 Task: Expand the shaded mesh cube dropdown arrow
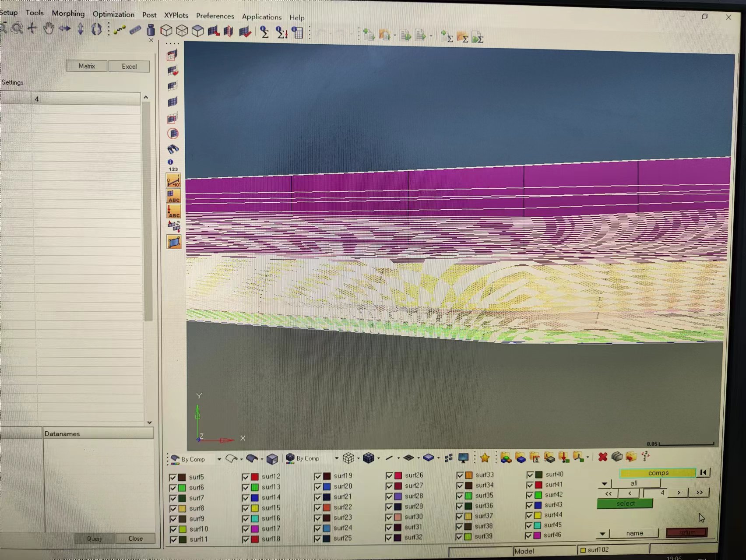click(378, 458)
